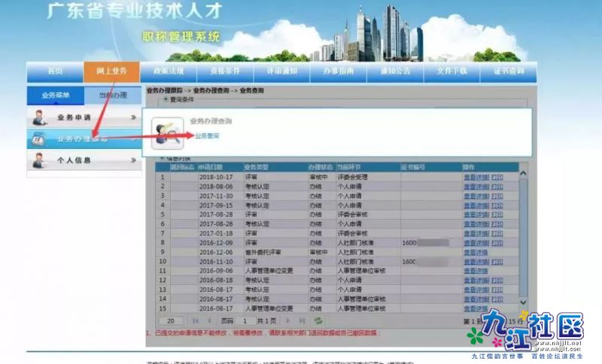This screenshot has width=602, height=364.
Task: Click the 业务申请 person icon in sidebar
Action: tap(41, 118)
